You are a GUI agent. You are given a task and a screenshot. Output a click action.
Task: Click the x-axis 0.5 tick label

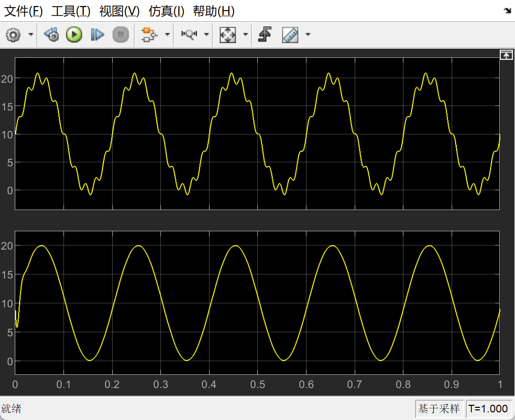pos(258,384)
